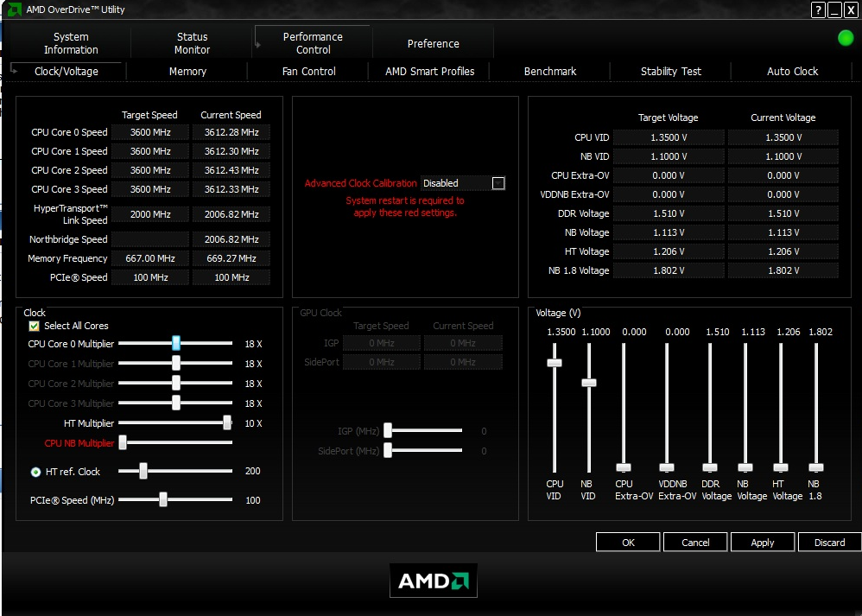Click the DDR Voltage slider handle
The height and width of the screenshot is (616, 862).
(710, 467)
